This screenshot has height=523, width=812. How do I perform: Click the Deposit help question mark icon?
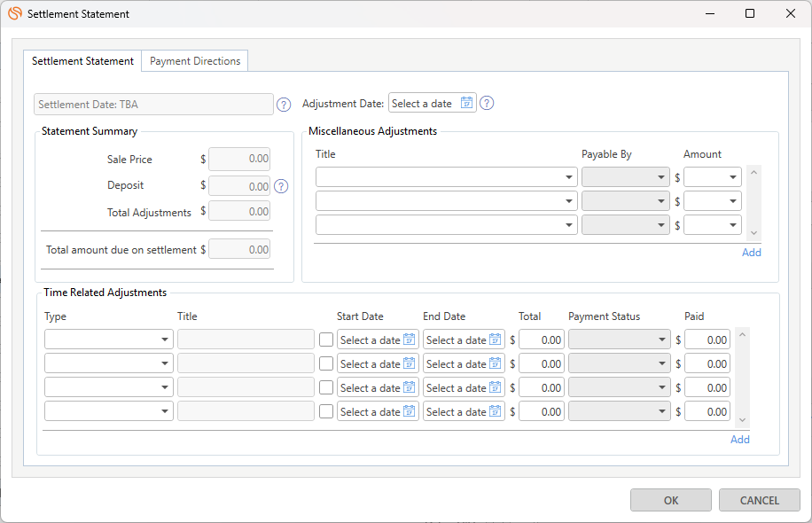(281, 186)
